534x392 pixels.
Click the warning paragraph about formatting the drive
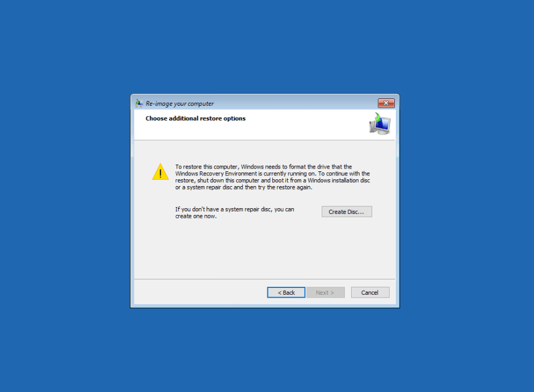[272, 177]
